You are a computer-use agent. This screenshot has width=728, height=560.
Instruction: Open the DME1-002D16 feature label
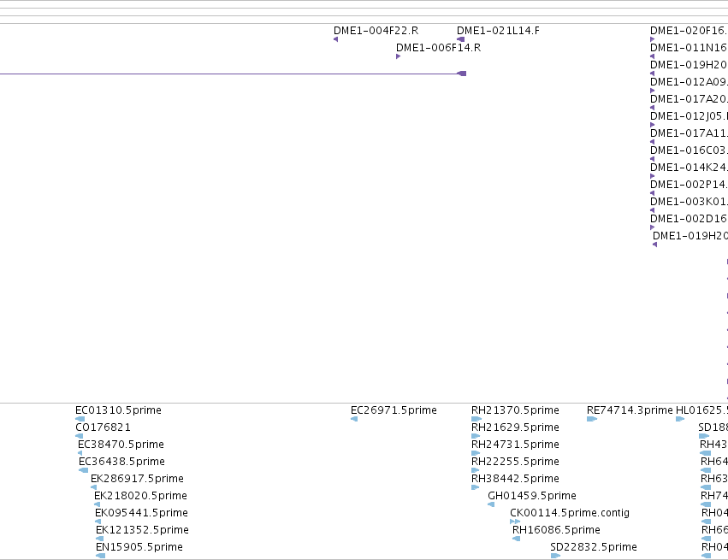pyautogui.click(x=689, y=219)
